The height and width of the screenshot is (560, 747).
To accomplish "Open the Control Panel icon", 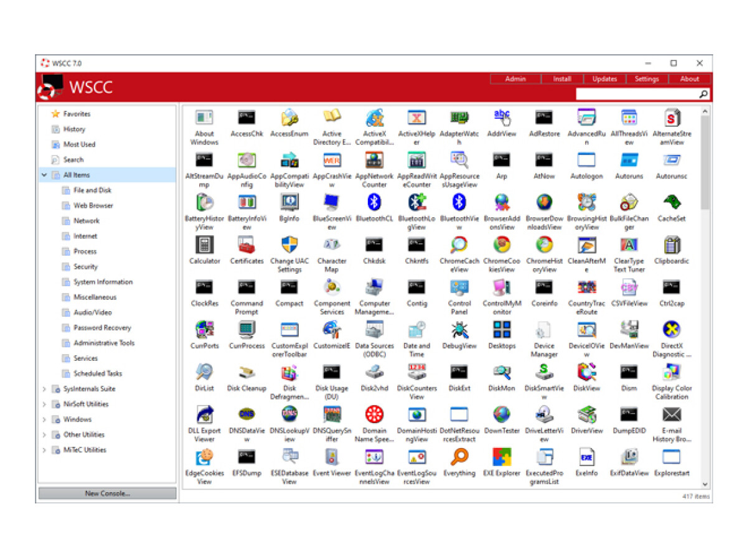I will (459, 287).
